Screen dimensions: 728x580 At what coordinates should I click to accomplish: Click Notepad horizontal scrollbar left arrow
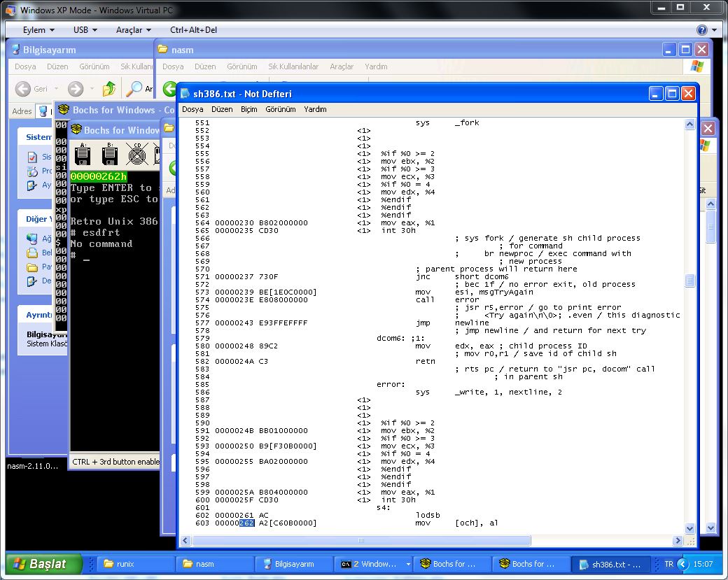point(185,541)
